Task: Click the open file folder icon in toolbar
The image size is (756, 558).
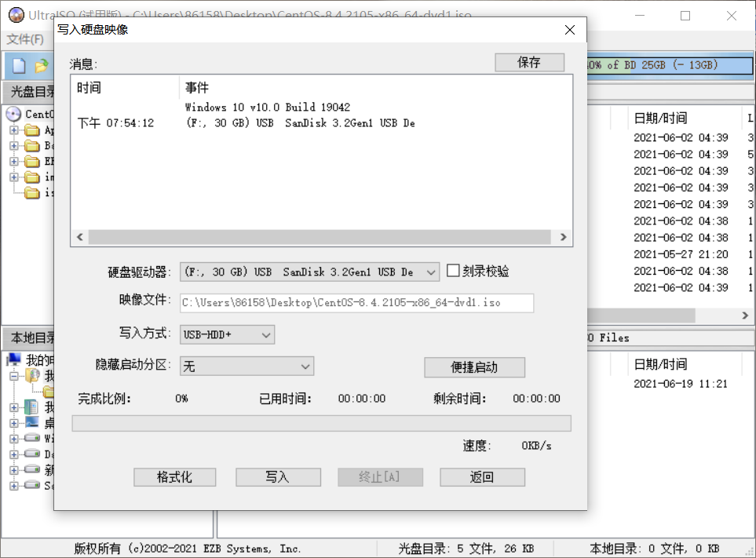Action: click(x=42, y=66)
